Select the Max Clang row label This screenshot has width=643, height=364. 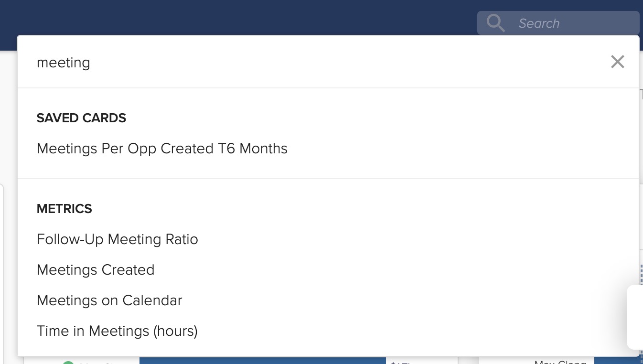click(560, 363)
